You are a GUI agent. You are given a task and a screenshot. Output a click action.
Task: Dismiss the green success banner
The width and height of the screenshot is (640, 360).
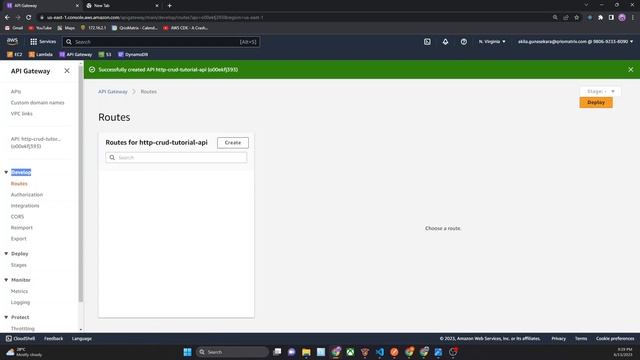[x=631, y=70]
